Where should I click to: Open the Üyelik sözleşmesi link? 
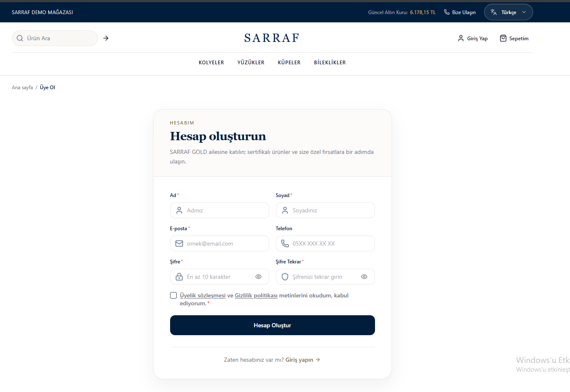(203, 295)
